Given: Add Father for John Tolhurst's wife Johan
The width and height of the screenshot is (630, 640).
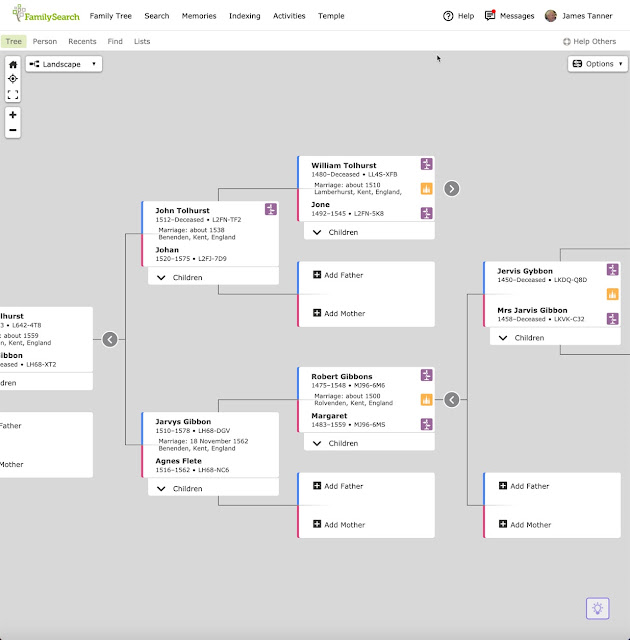Looking at the screenshot, I should point(338,275).
